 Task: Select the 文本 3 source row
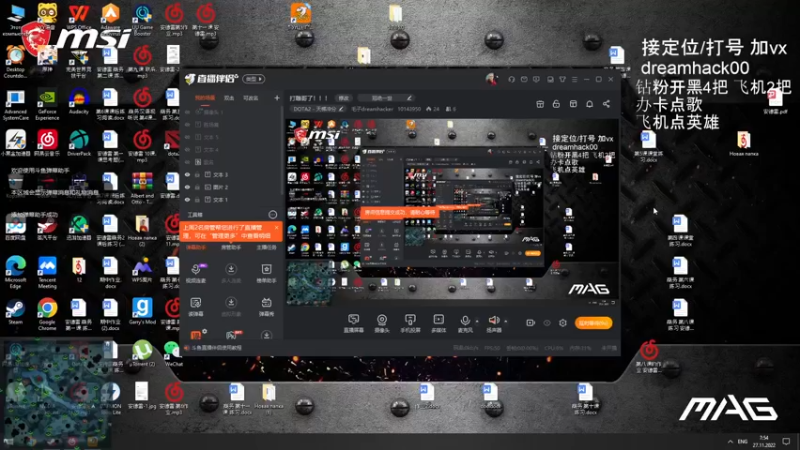click(x=232, y=174)
